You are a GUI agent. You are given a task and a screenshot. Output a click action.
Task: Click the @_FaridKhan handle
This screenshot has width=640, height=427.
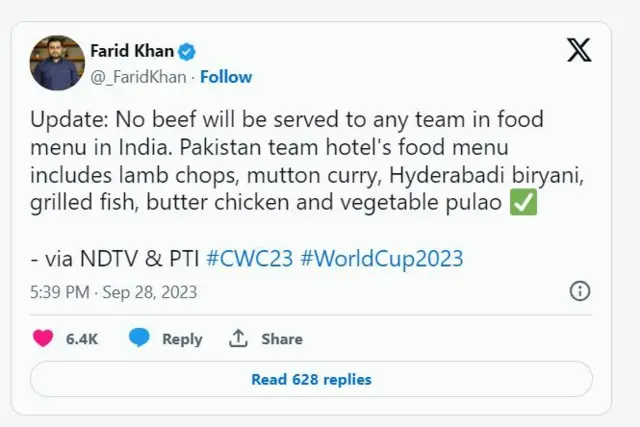point(139,76)
